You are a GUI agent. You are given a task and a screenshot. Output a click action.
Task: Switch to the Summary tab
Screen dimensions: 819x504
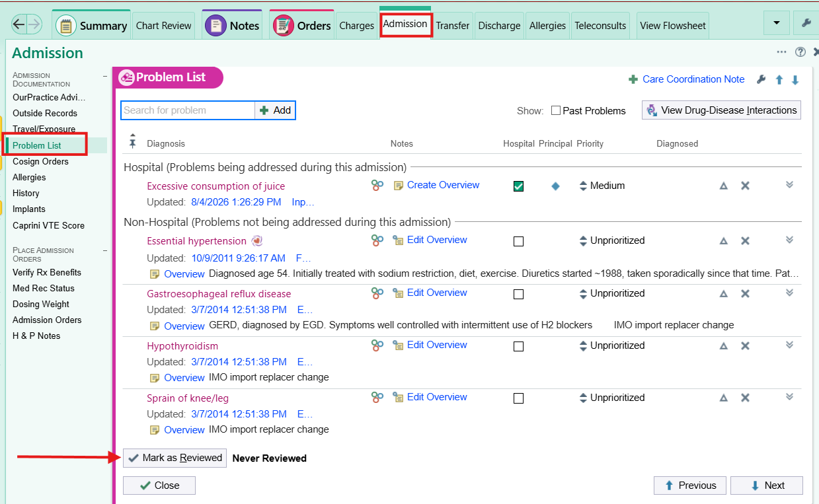coord(92,25)
